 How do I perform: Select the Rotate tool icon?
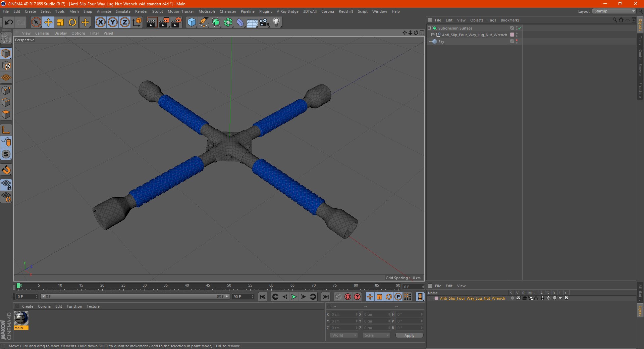tap(72, 22)
